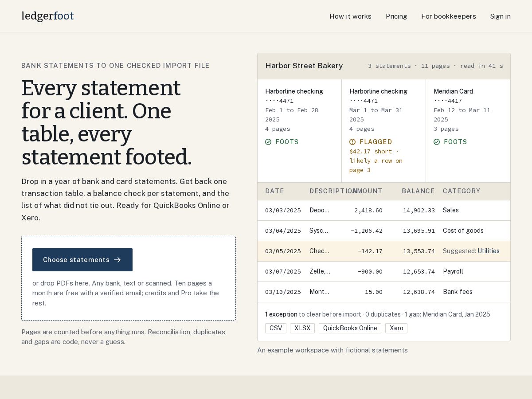Select the CSV export option
The image size is (532, 399).
276,328
